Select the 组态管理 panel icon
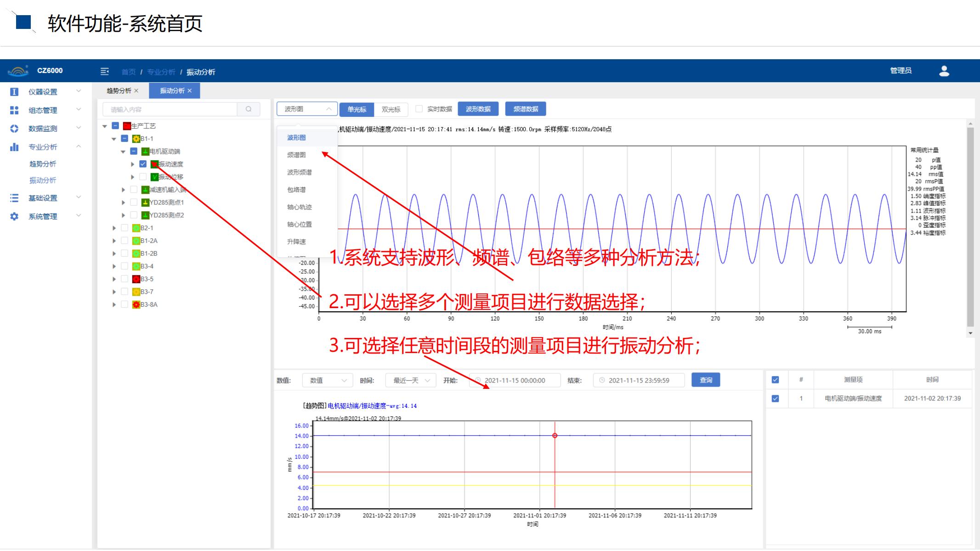 coord(14,110)
